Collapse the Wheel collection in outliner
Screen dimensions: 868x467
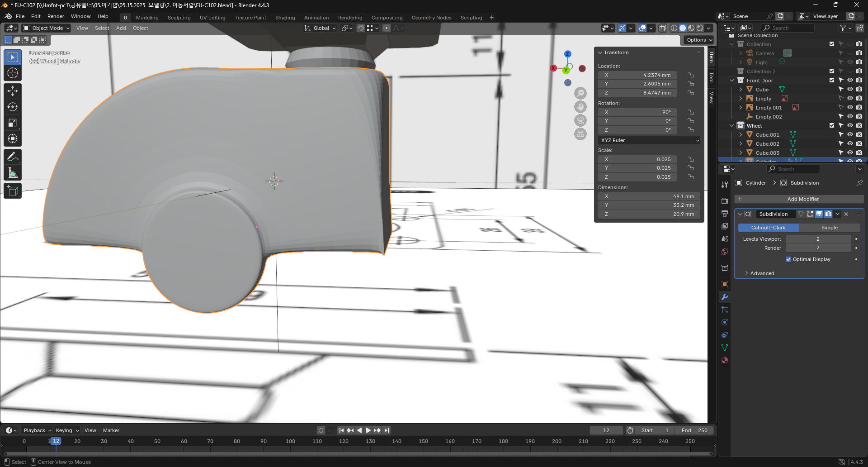coord(732,125)
